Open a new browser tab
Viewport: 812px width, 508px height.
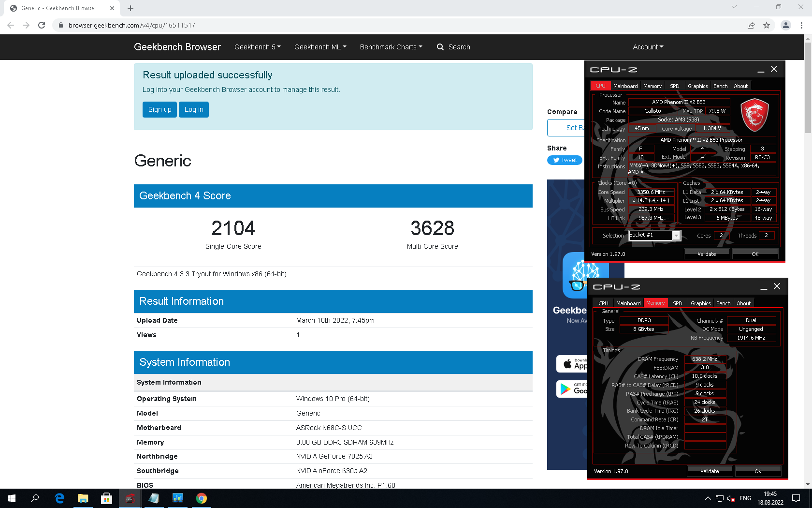pos(130,8)
